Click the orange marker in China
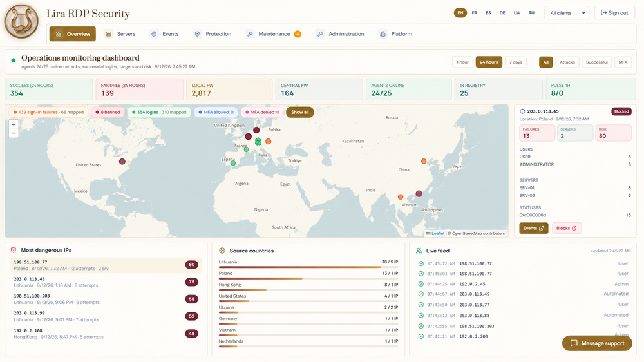644x362 pixels. 424,162
